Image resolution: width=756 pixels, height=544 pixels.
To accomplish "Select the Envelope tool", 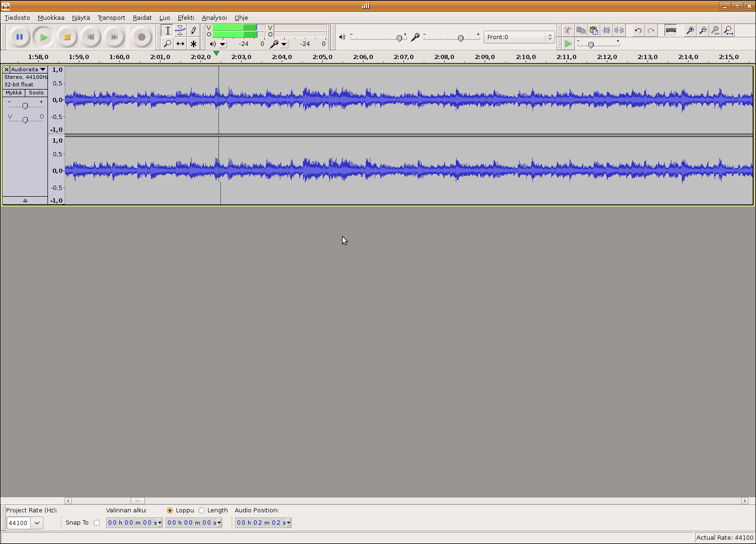I will click(180, 31).
